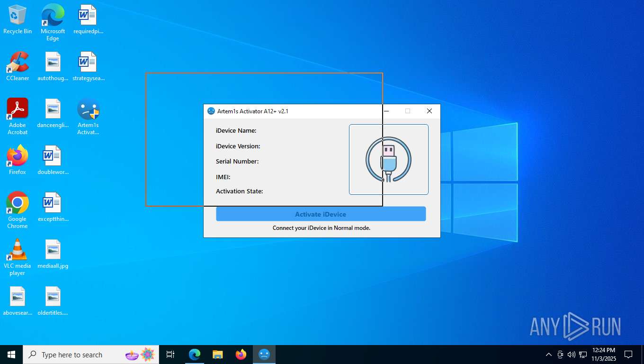Select the VLC media player shortcut
Viewport: 644px width, 364px height.
(18, 257)
